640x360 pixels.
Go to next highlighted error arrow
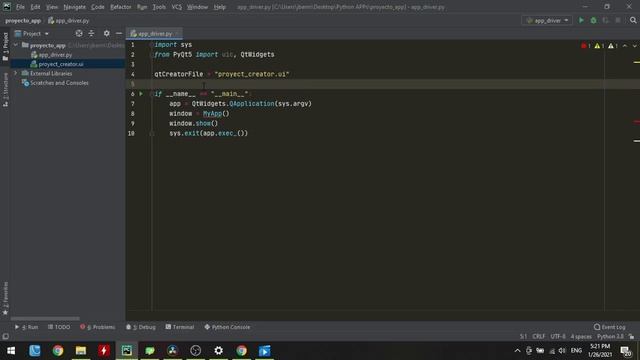pyautogui.click(x=635, y=46)
